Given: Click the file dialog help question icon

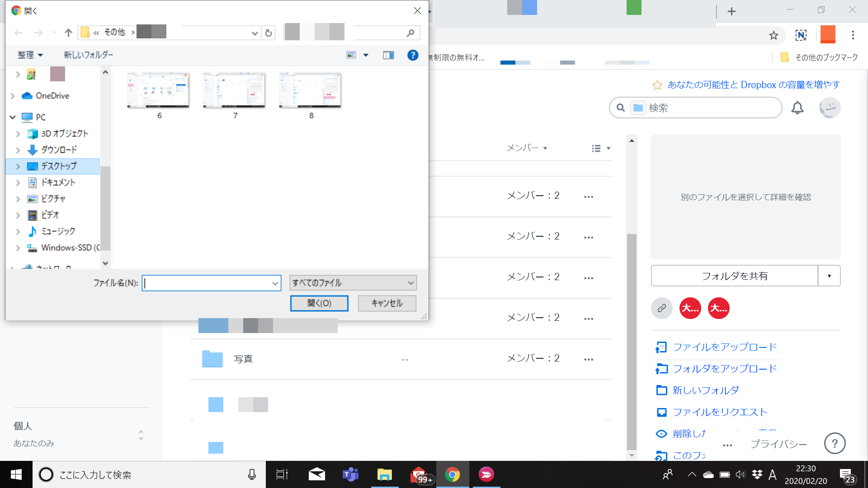Looking at the screenshot, I should point(412,55).
